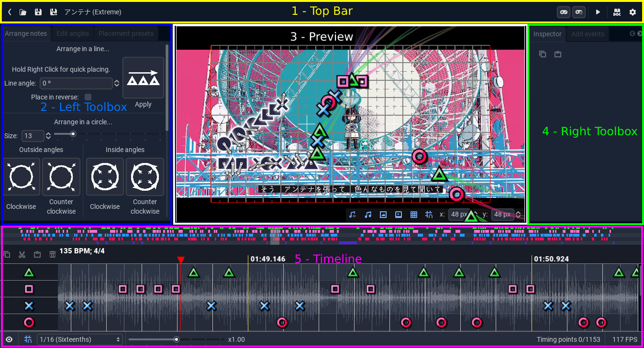644x348 pixels.
Task: Save the chart with the floppy icon
Action: [x=38, y=12]
